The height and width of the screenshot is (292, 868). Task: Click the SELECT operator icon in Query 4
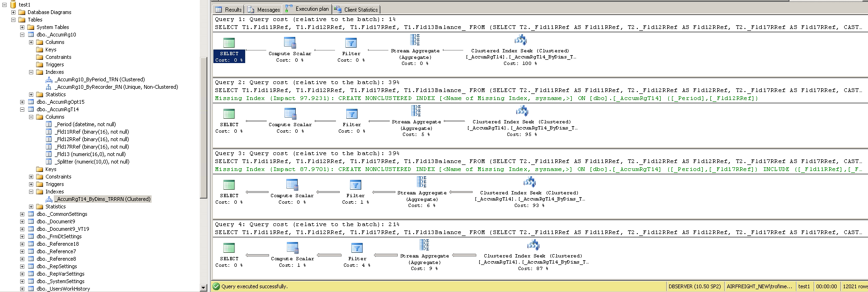(229, 248)
